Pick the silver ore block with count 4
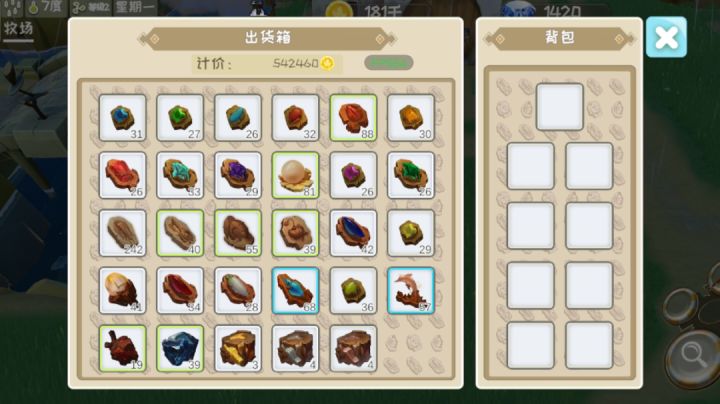This screenshot has height=404, width=720. (x=295, y=348)
